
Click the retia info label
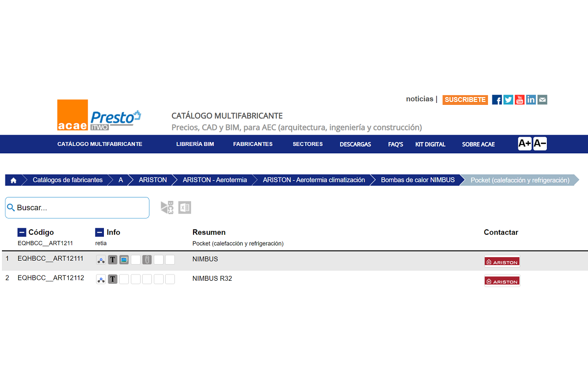tap(101, 244)
